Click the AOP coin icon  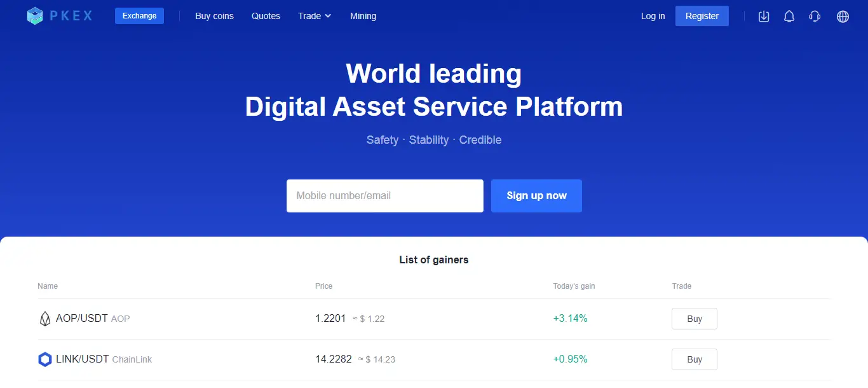point(44,318)
